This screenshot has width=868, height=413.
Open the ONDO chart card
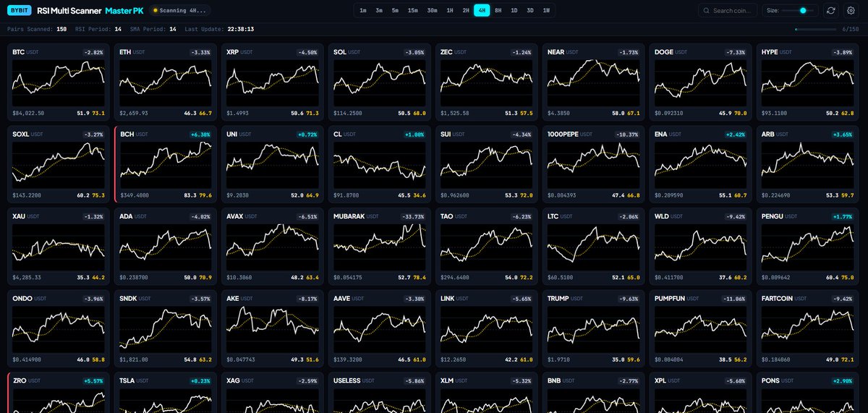tap(59, 328)
